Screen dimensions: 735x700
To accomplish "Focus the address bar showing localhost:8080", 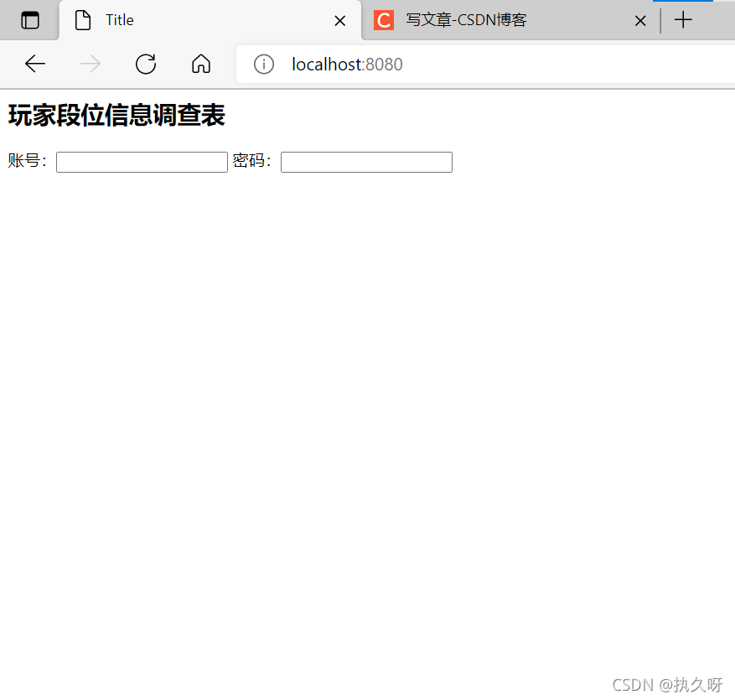I will click(x=485, y=65).
